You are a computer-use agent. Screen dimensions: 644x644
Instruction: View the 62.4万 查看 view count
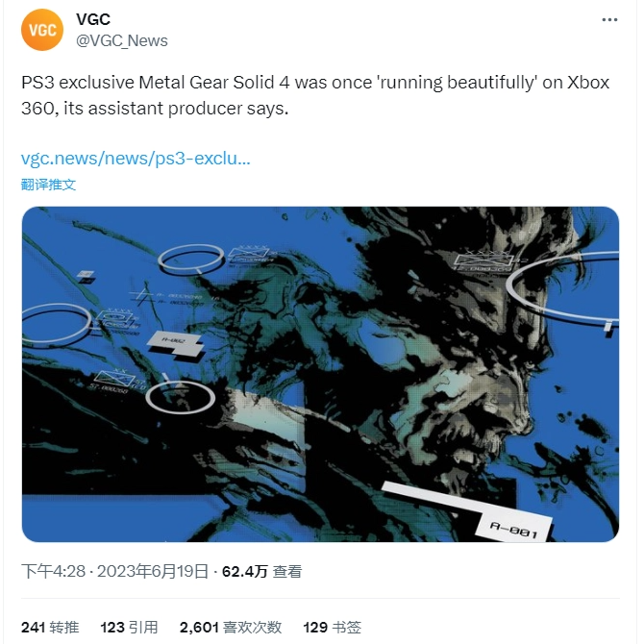pyautogui.click(x=261, y=571)
